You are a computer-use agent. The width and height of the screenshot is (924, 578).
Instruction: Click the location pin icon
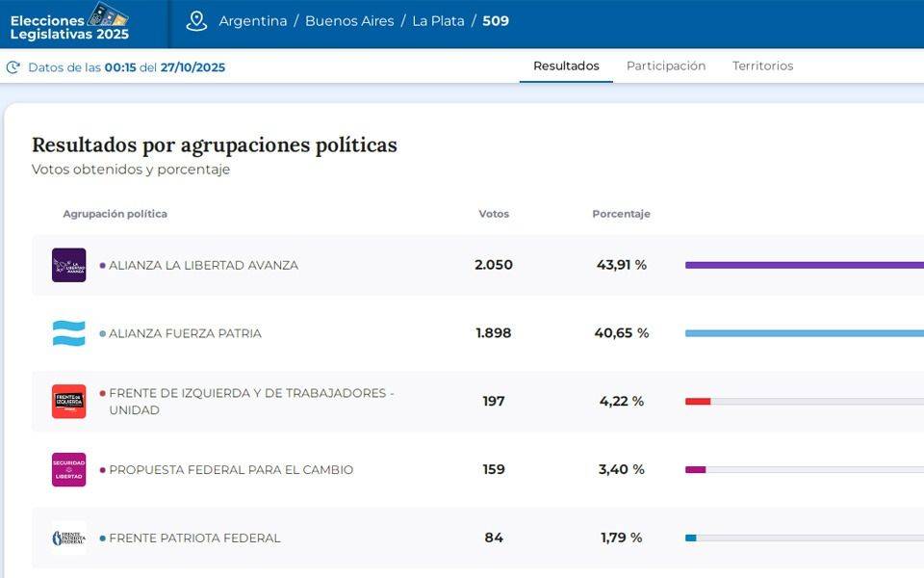tap(196, 21)
